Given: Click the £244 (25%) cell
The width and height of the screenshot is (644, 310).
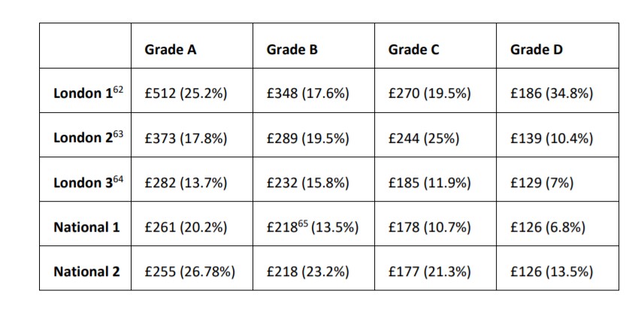Looking at the screenshot, I should 423,138.
